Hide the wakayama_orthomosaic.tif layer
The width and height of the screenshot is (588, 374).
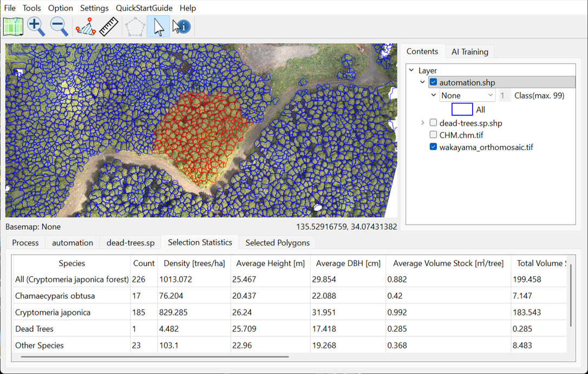click(x=433, y=147)
